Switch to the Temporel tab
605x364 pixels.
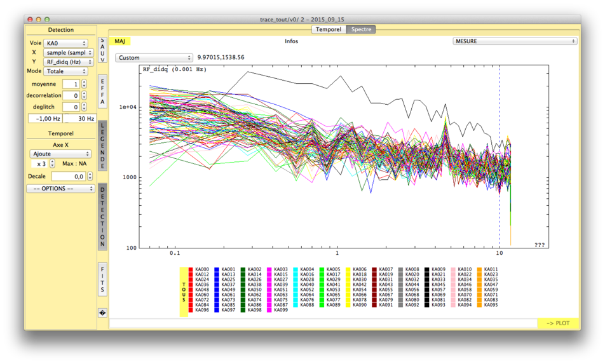point(329,29)
